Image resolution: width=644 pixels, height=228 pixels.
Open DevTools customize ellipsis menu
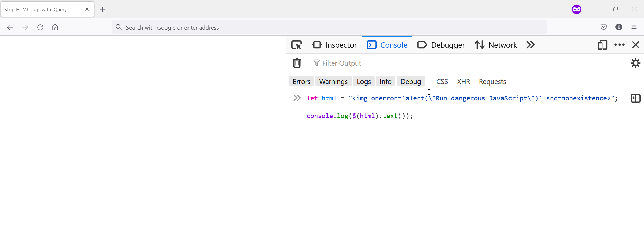tap(619, 45)
